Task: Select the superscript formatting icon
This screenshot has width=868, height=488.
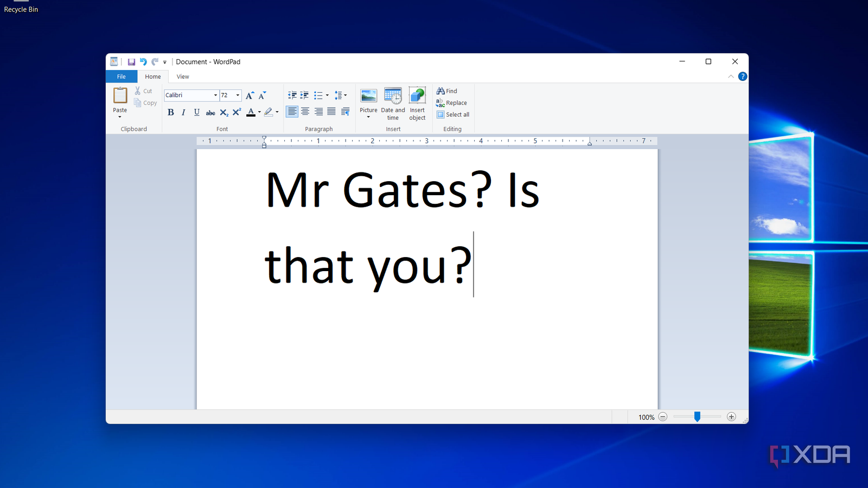Action: click(236, 112)
